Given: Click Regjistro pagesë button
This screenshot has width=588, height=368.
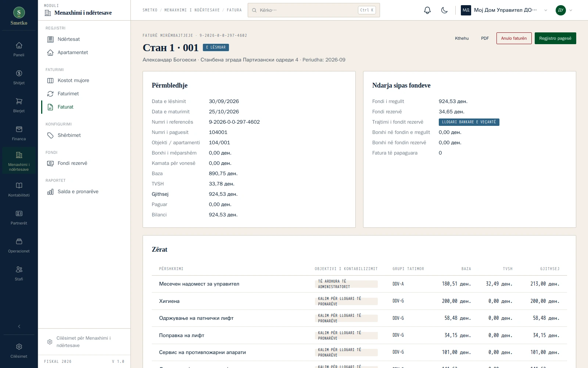Looking at the screenshot, I should pos(555,38).
